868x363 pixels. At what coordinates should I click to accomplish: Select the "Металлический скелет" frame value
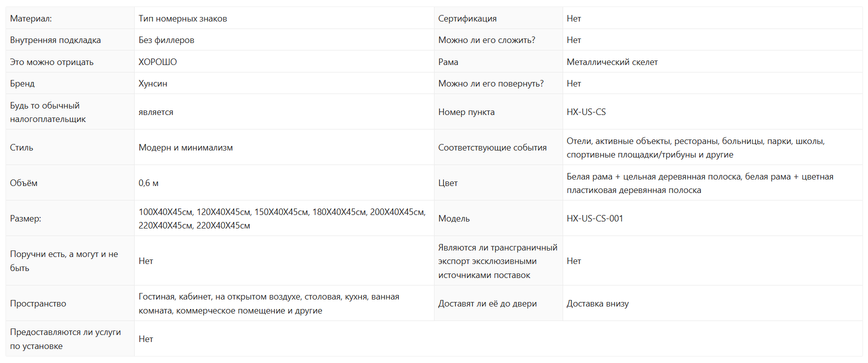[612, 62]
